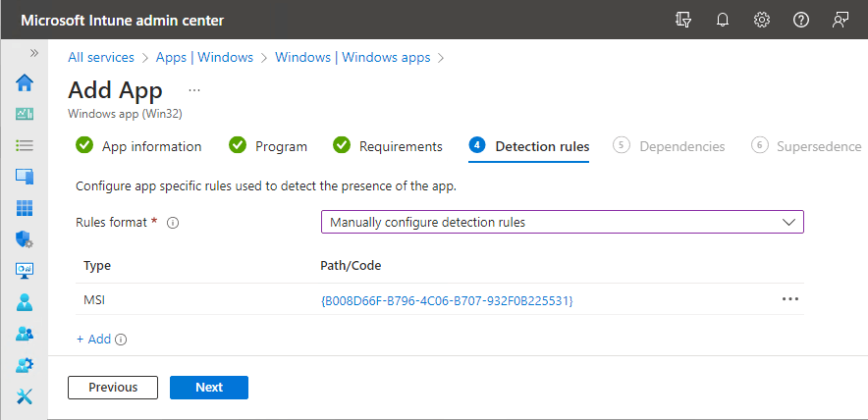Select Detection rules step
The width and height of the screenshot is (868, 420).
coord(528,146)
